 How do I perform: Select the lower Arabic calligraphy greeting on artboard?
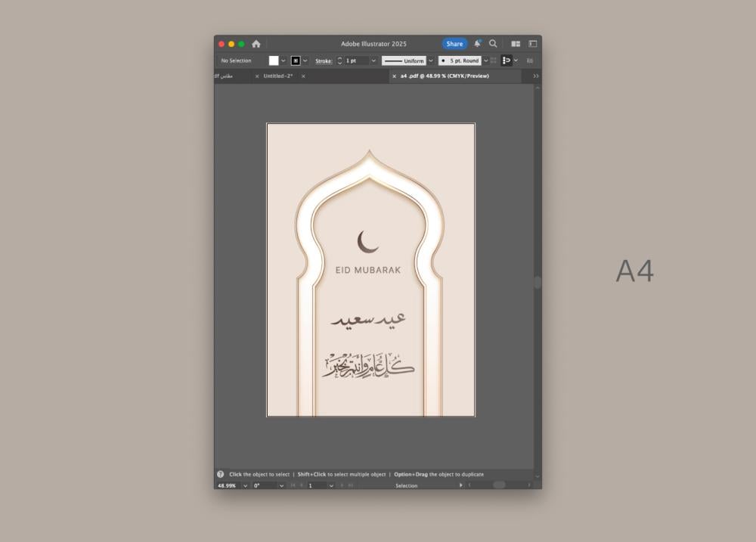pos(368,365)
